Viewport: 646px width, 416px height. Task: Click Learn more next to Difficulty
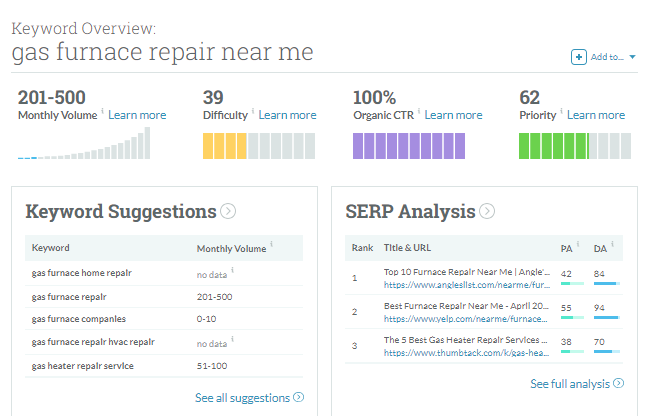tap(288, 115)
